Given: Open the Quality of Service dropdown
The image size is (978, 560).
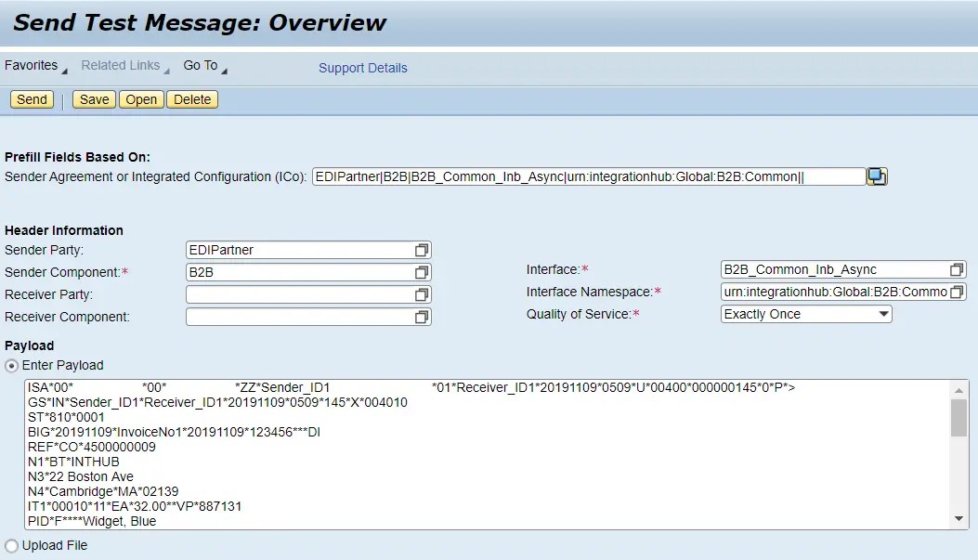Looking at the screenshot, I should pos(884,314).
